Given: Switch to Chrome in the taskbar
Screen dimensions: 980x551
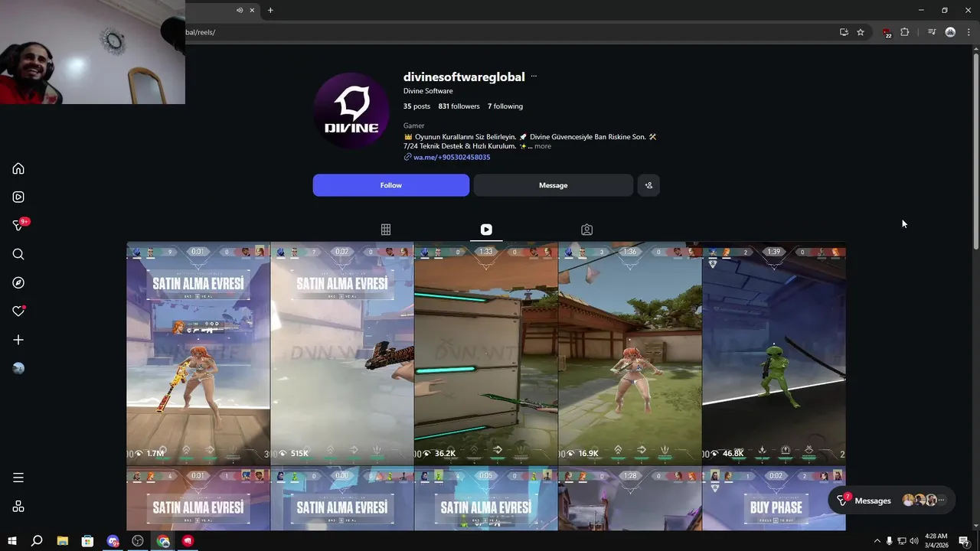Looking at the screenshot, I should [163, 541].
